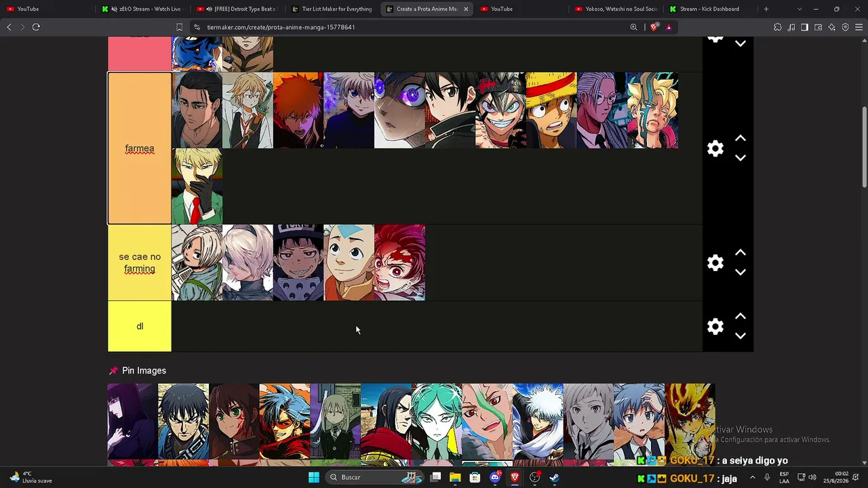Open settings gear for the farmea tier
Screen dimensions: 868x488
coord(715,148)
